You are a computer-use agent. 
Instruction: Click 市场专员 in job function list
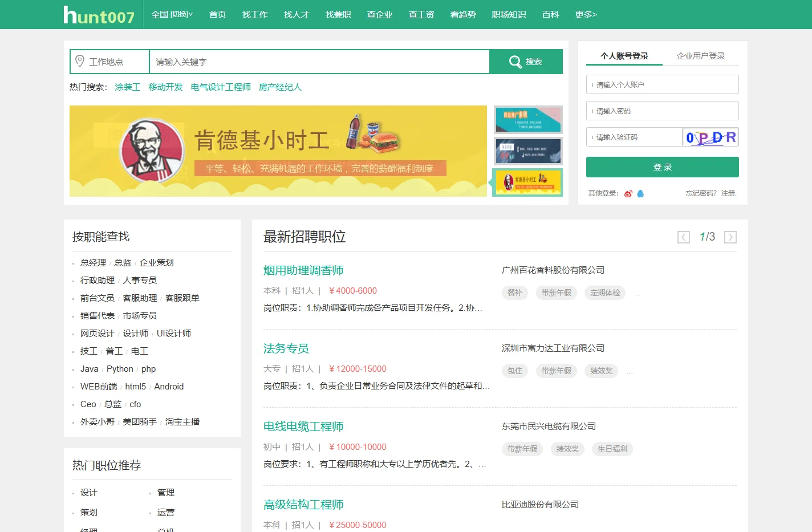[140, 316]
